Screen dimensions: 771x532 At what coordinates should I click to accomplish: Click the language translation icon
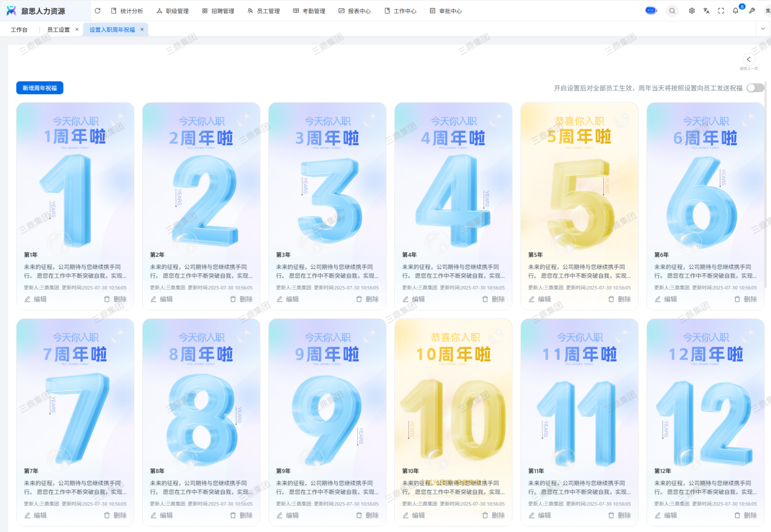click(x=706, y=11)
